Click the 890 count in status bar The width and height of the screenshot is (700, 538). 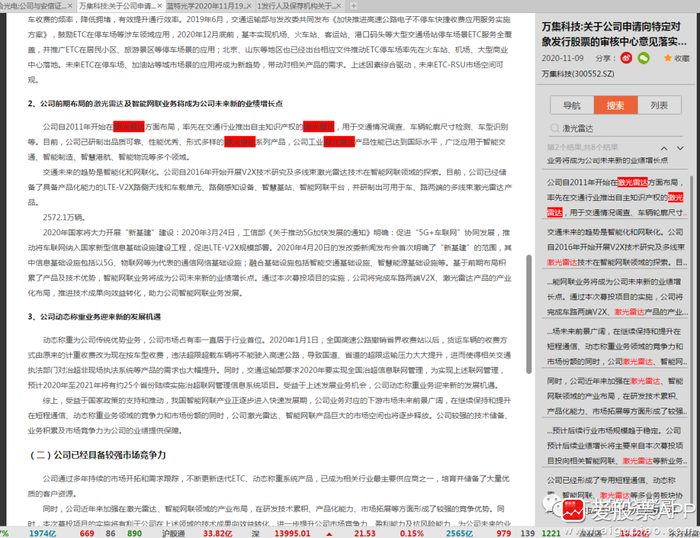(x=134, y=533)
